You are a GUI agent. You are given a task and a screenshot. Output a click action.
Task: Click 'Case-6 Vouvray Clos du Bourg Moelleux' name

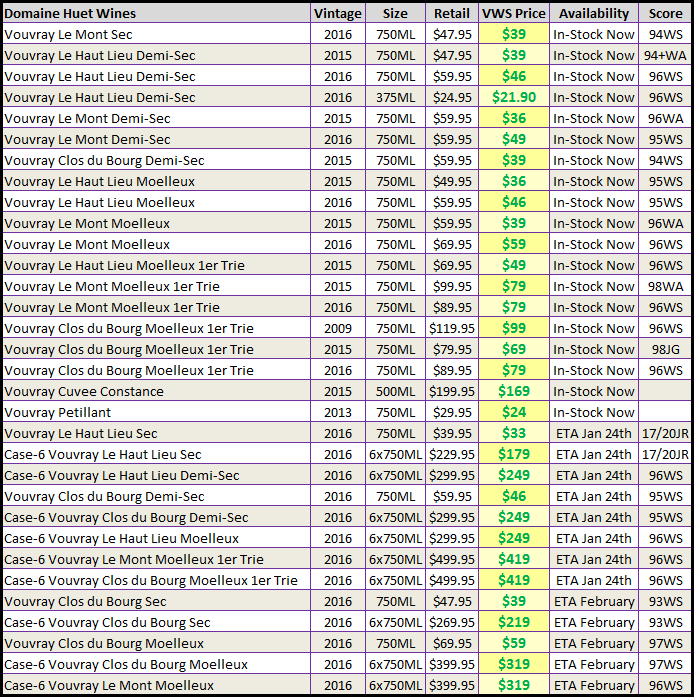[x=125, y=664]
